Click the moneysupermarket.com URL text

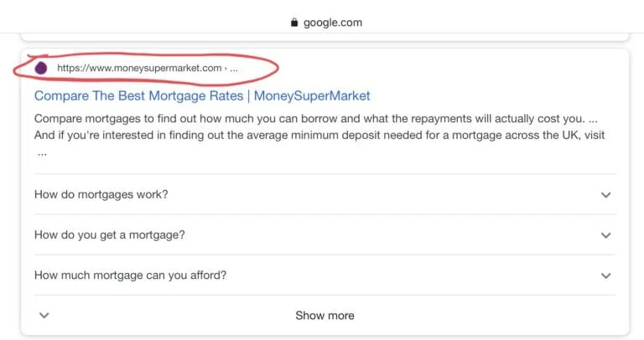139,68
